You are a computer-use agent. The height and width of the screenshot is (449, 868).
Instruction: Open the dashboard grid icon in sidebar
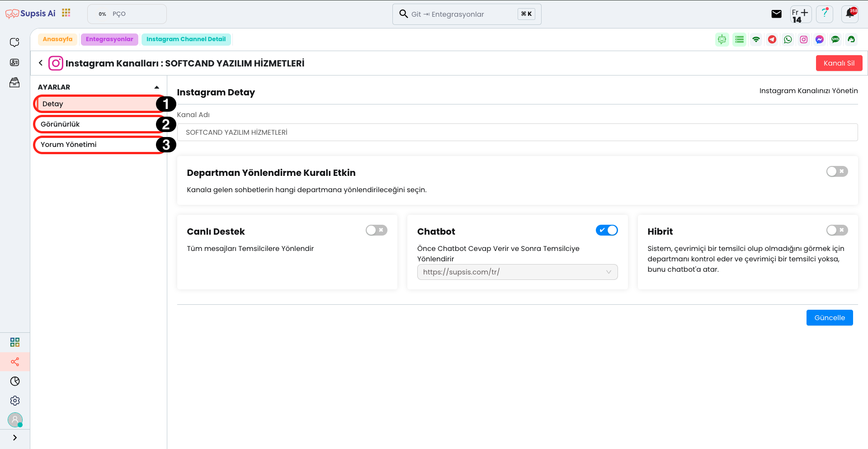point(15,342)
